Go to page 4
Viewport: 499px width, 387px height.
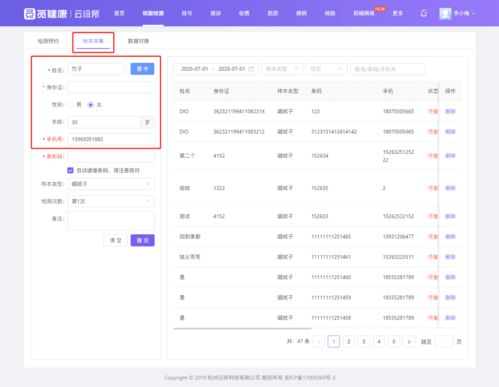tap(379, 341)
